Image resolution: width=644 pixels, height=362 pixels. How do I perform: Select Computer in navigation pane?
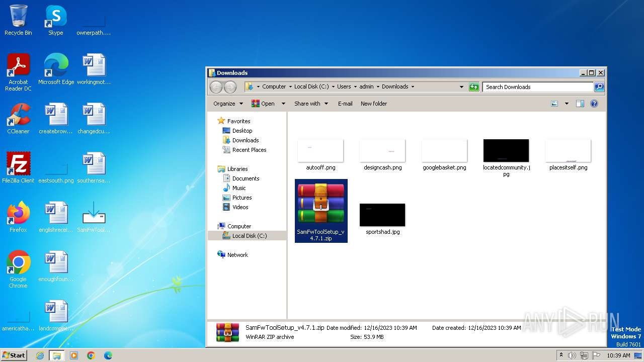click(x=239, y=226)
